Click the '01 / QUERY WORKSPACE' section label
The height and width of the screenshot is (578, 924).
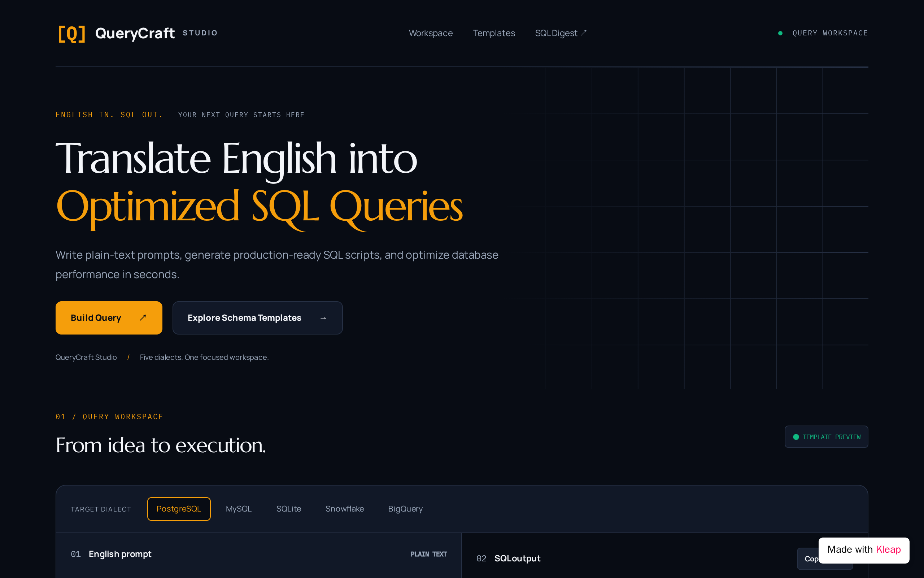click(x=109, y=417)
